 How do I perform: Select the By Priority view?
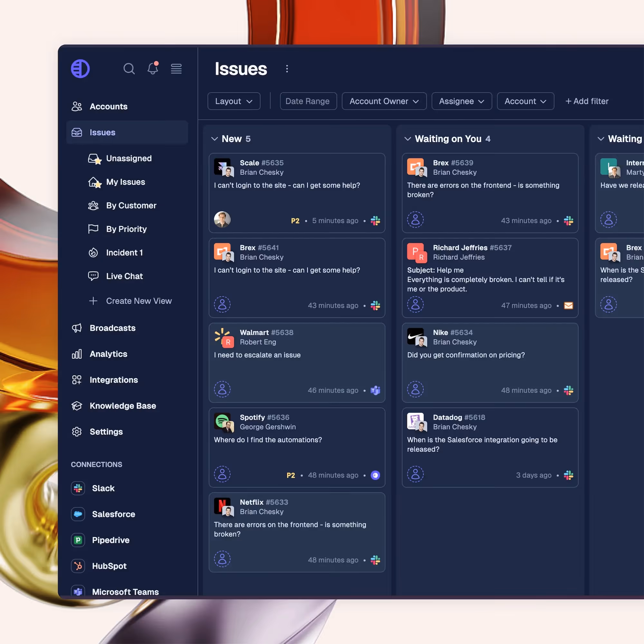pos(117,229)
